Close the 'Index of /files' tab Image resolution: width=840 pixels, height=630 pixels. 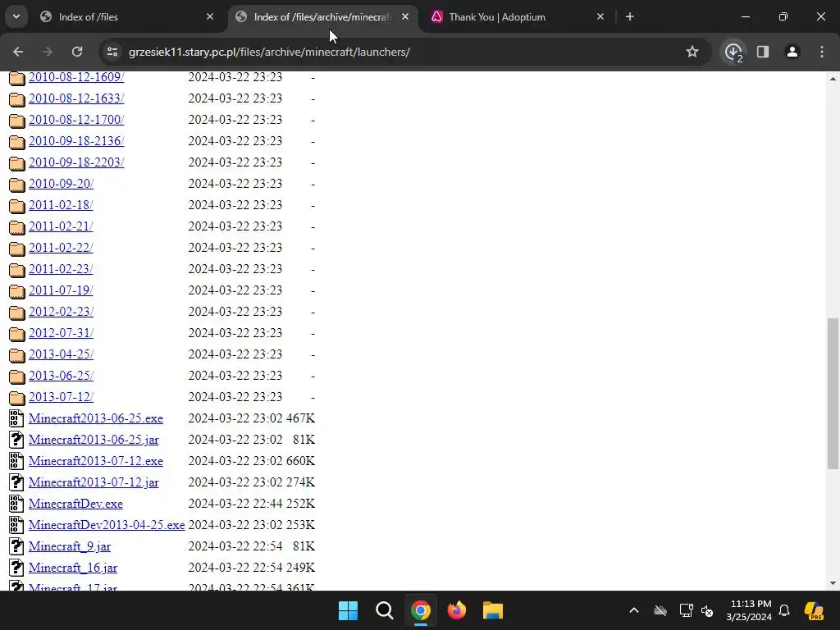tap(210, 16)
